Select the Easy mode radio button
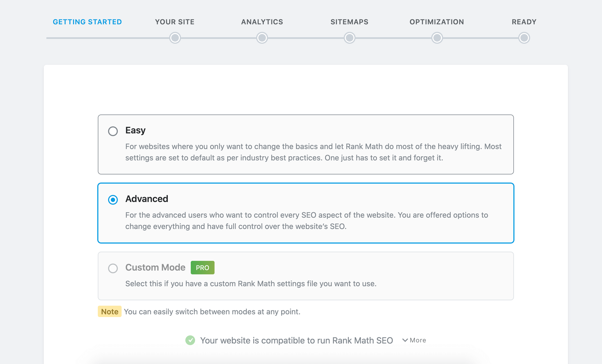 (x=113, y=131)
